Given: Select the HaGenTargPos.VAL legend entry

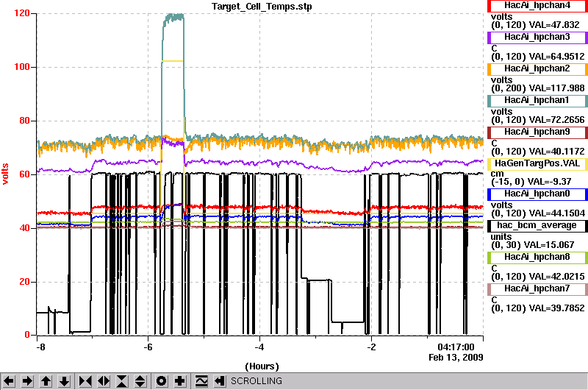Looking at the screenshot, I should [537, 163].
